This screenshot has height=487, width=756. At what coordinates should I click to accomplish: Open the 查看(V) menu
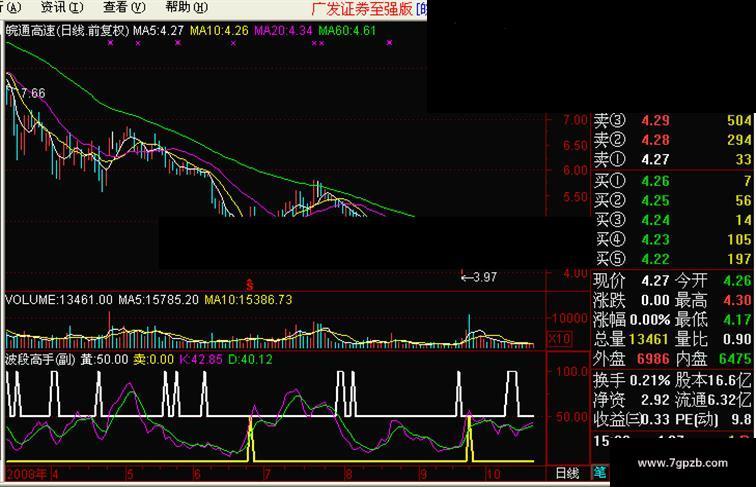click(124, 7)
